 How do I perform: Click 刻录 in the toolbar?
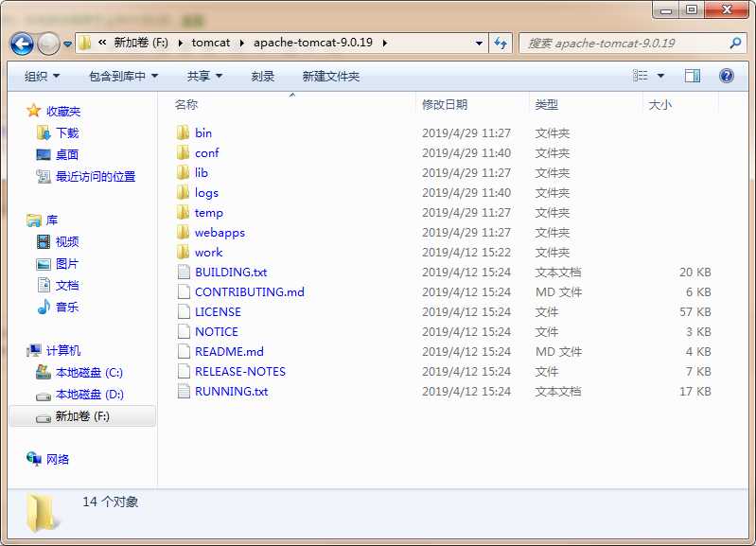tap(263, 77)
